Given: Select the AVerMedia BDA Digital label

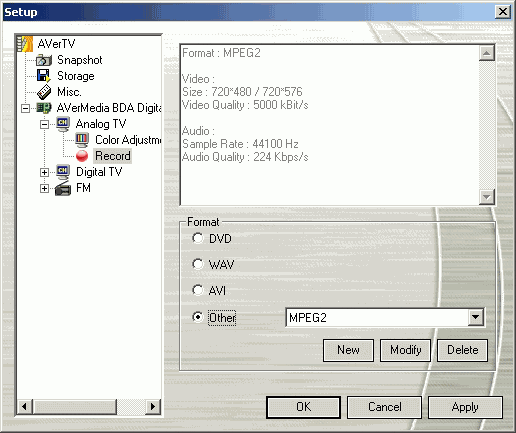Looking at the screenshot, I should click(109, 108).
